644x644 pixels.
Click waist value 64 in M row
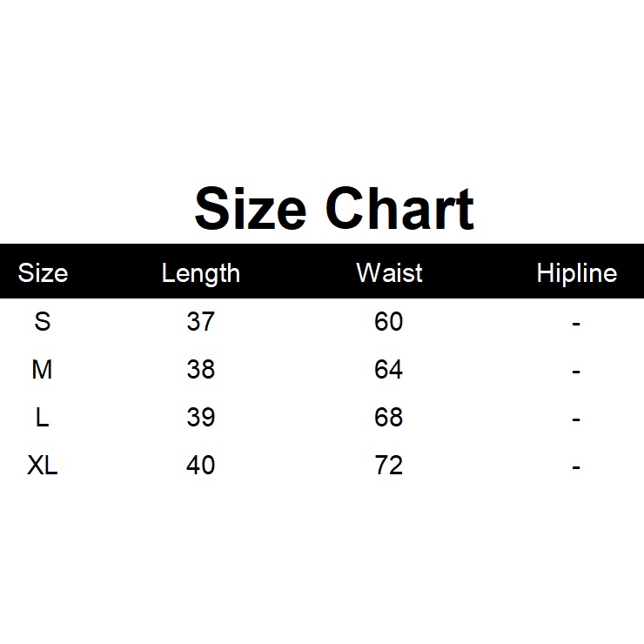click(389, 370)
